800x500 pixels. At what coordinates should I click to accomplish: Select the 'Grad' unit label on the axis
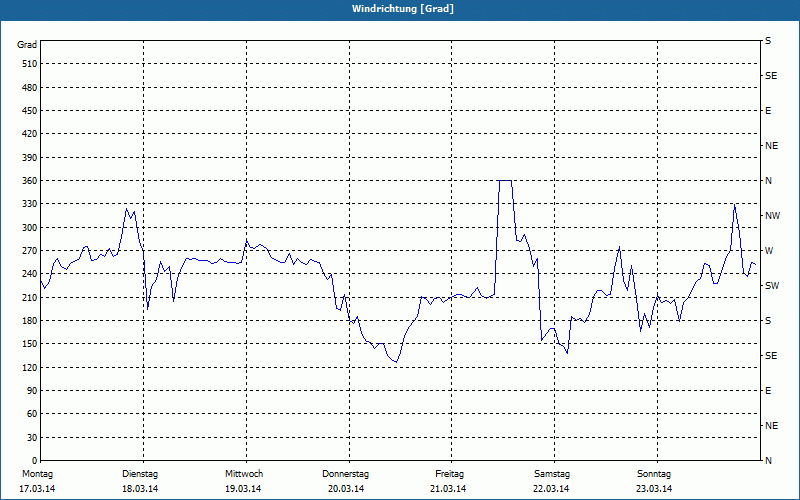pyautogui.click(x=27, y=45)
